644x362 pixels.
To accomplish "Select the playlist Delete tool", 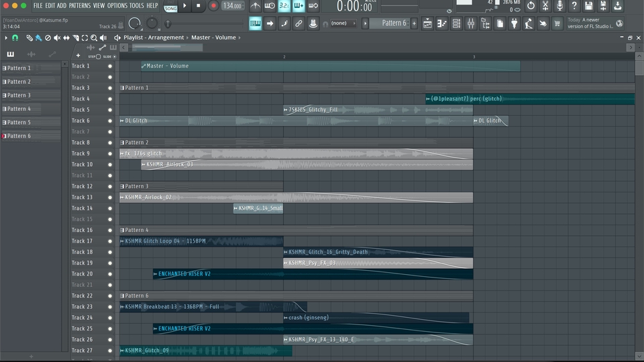I will click(48, 38).
